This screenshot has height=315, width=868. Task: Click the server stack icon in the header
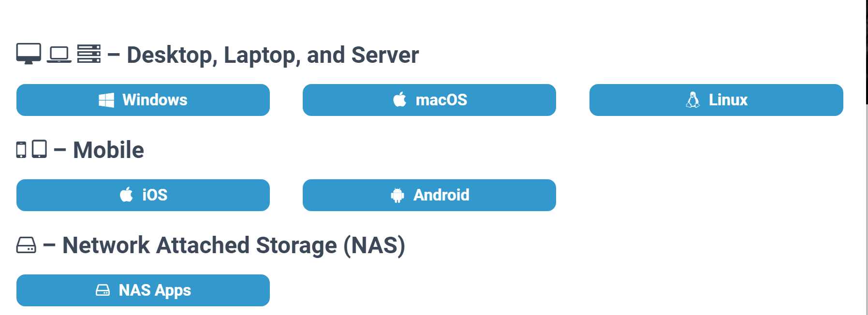[89, 53]
